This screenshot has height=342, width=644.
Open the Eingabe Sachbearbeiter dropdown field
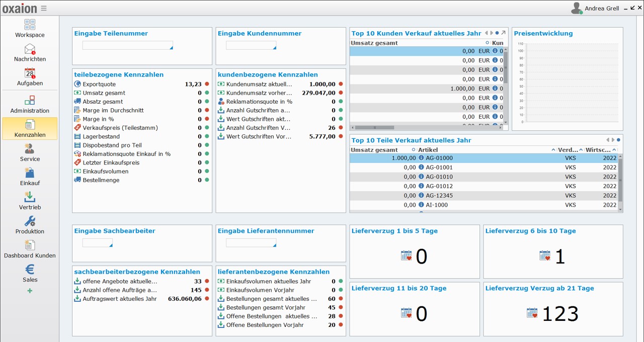click(x=98, y=243)
